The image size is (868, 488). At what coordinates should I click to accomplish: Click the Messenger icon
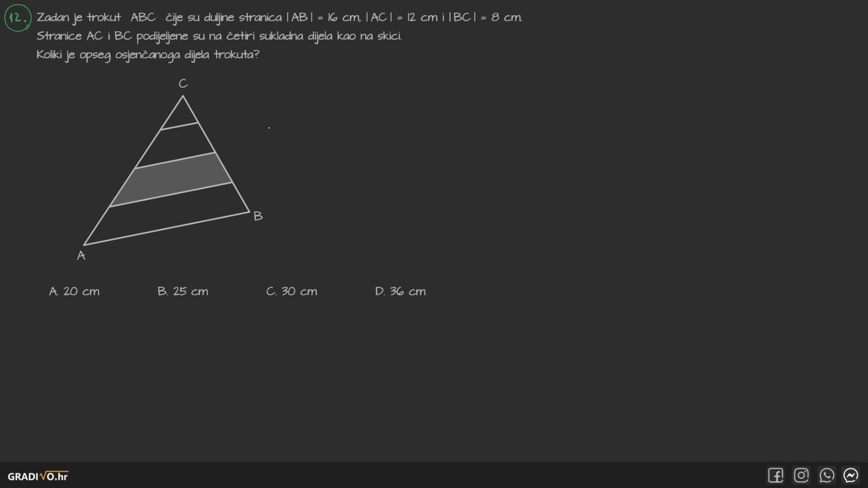(x=851, y=475)
